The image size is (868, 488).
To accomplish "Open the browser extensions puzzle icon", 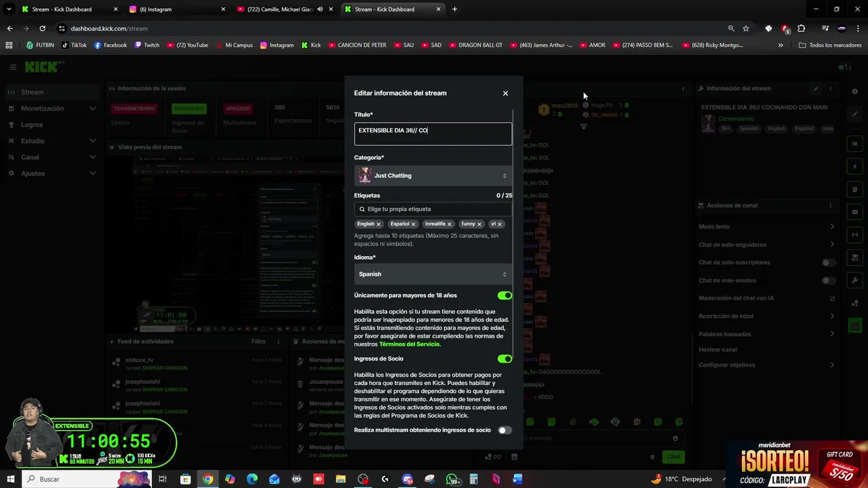I will tap(802, 28).
